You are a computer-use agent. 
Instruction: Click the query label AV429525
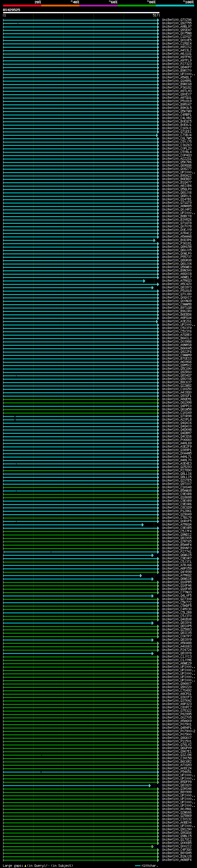click(x=11, y=10)
